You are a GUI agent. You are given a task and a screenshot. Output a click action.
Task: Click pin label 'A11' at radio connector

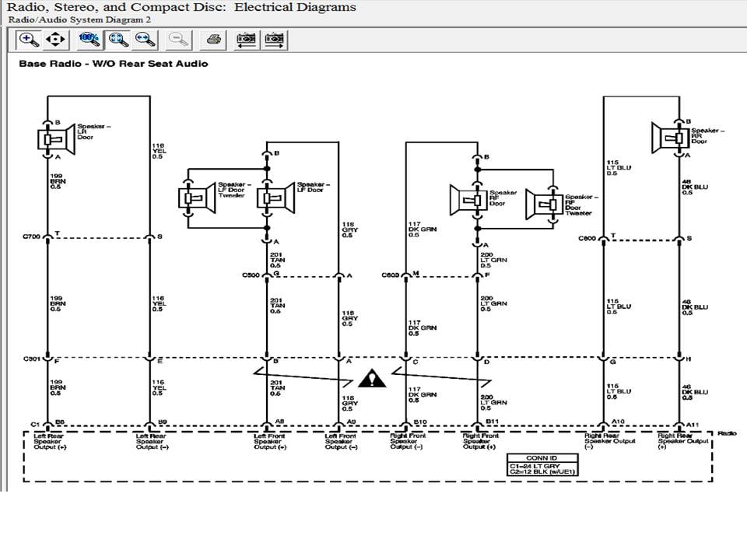pyautogui.click(x=693, y=425)
